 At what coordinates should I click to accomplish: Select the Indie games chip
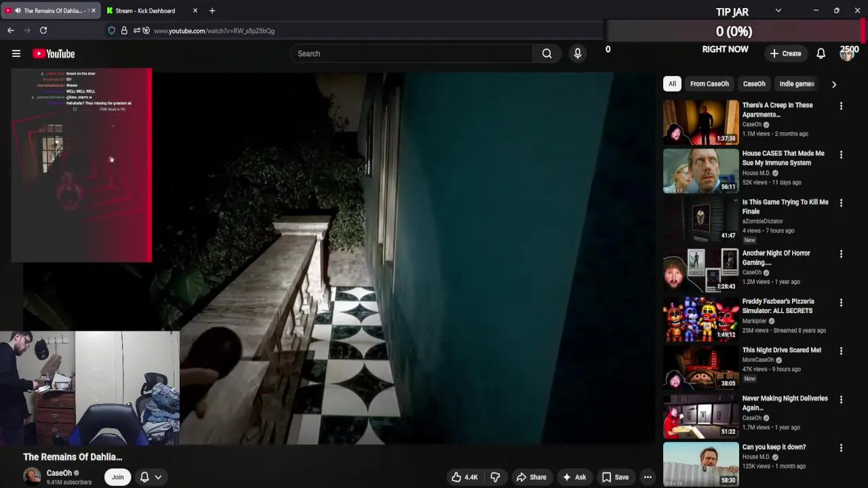pyautogui.click(x=797, y=84)
